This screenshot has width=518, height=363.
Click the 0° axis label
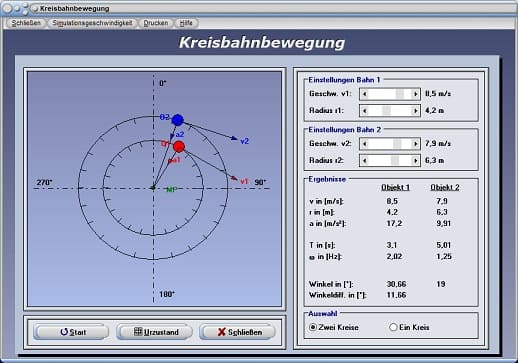click(x=163, y=83)
